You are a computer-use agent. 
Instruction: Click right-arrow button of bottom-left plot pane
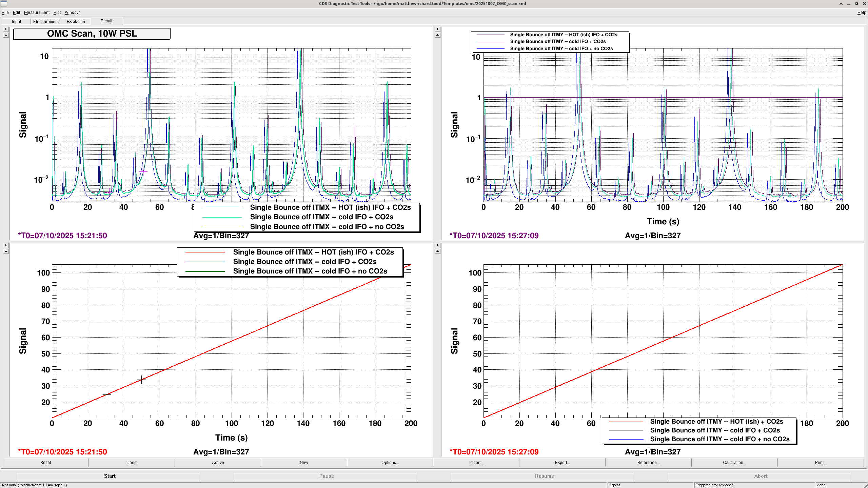tap(6, 245)
